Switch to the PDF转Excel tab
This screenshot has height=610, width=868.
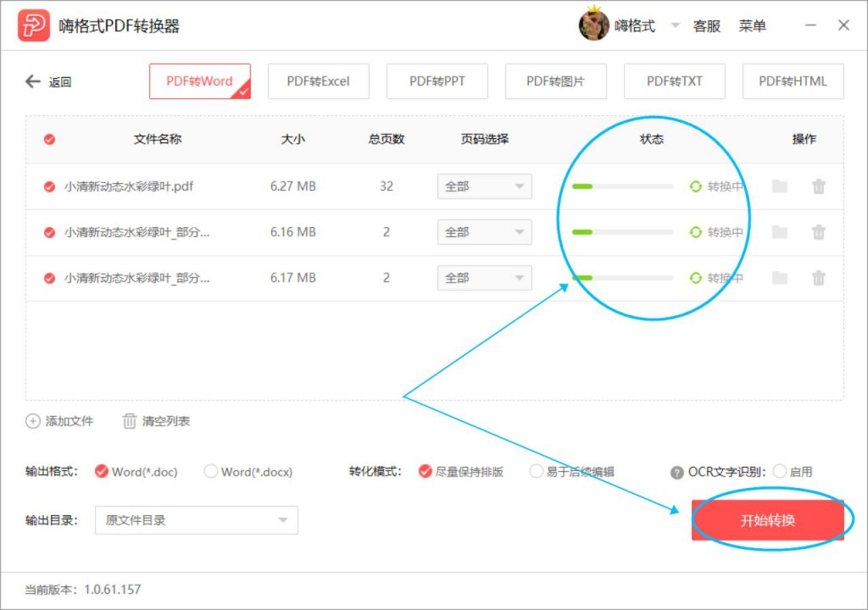[x=319, y=81]
